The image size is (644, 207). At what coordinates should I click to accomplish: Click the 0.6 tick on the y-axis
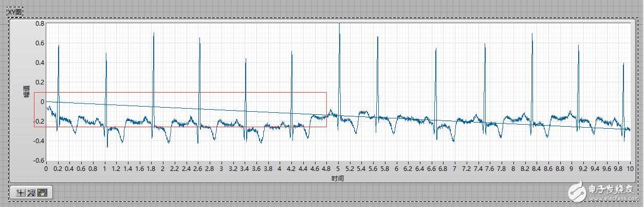point(40,43)
